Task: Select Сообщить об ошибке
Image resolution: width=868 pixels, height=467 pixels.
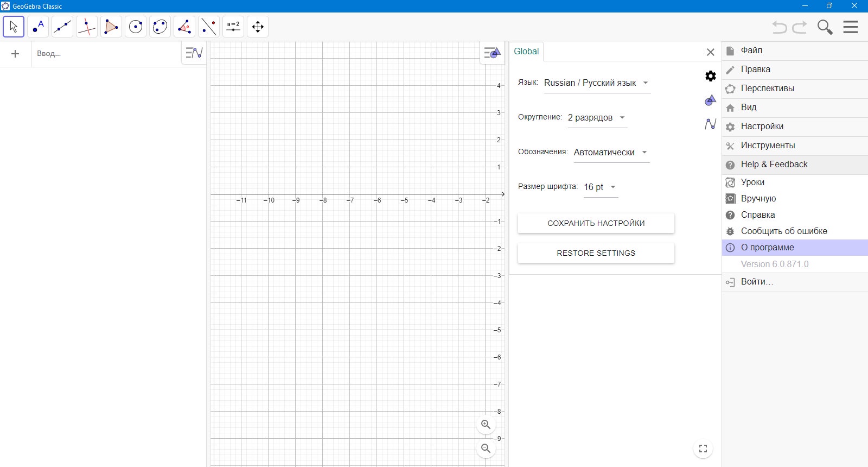Action: pyautogui.click(x=795, y=231)
